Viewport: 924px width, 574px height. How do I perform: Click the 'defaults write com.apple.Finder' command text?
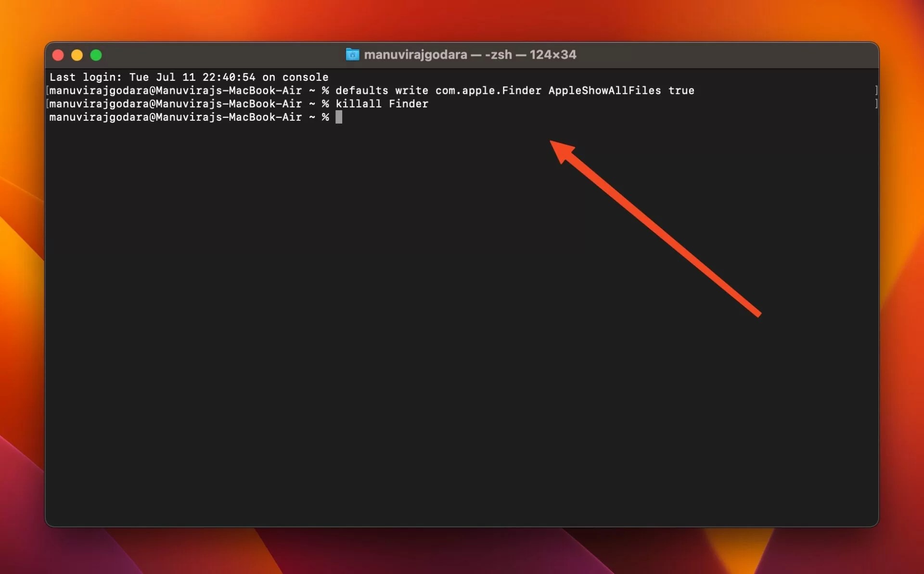438,90
